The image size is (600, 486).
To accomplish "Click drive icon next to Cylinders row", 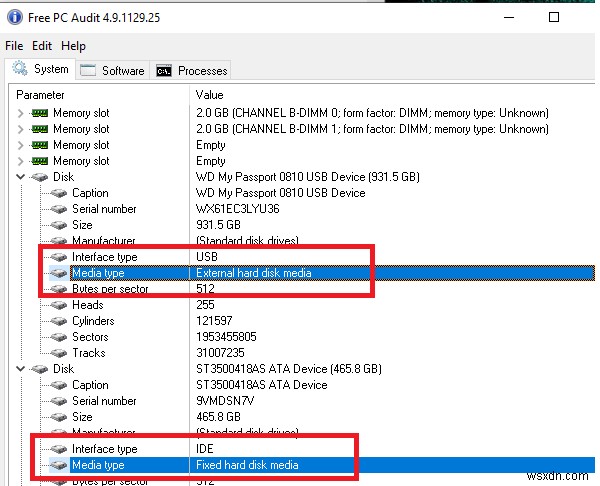I will pyautogui.click(x=59, y=321).
